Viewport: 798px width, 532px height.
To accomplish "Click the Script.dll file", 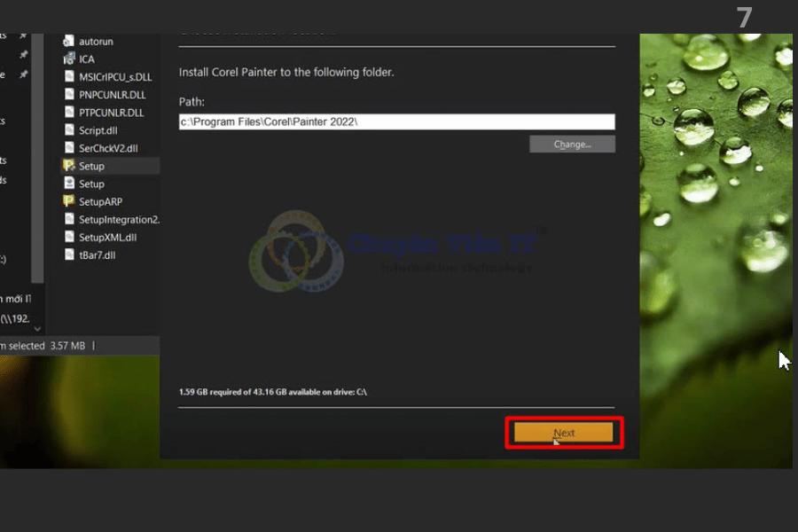I will click(x=98, y=130).
